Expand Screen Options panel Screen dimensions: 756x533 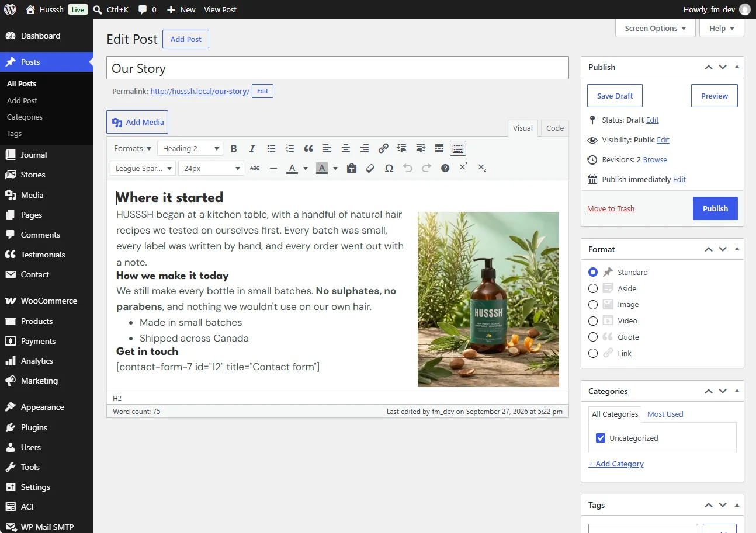pos(656,28)
